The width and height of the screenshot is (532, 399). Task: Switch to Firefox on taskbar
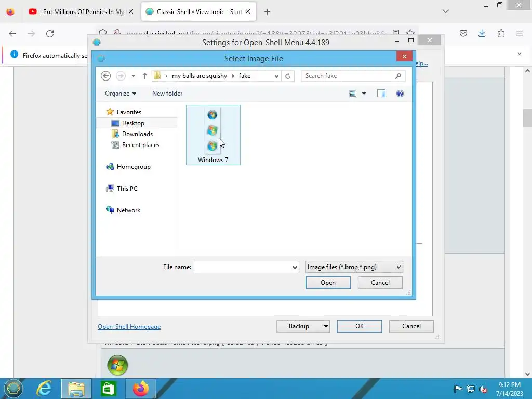click(140, 389)
